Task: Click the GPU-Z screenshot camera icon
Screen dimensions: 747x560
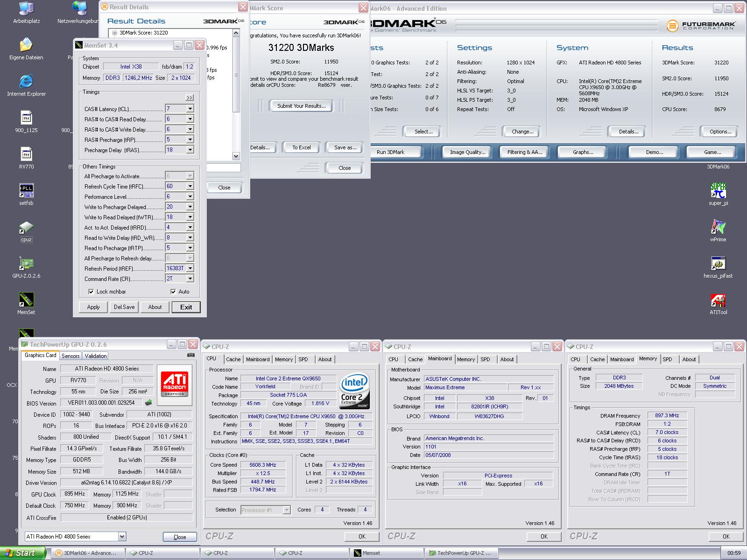Action: [x=190, y=355]
